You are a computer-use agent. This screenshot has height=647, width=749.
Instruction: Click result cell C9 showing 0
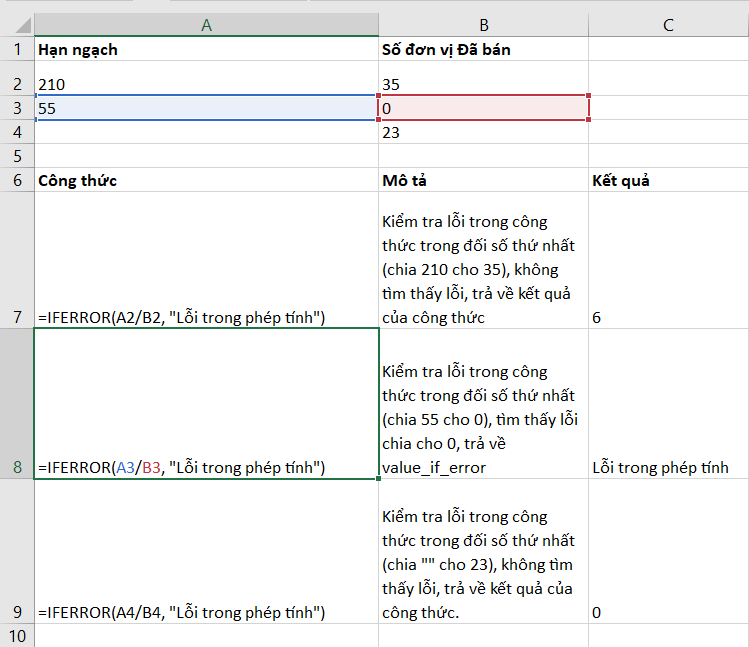click(668, 551)
